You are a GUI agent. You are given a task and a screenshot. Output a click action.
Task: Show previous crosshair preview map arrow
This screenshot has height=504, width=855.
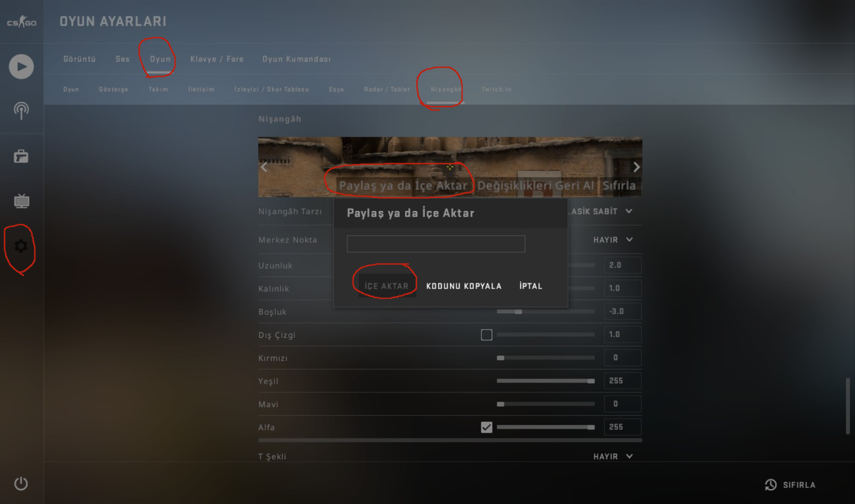[264, 167]
